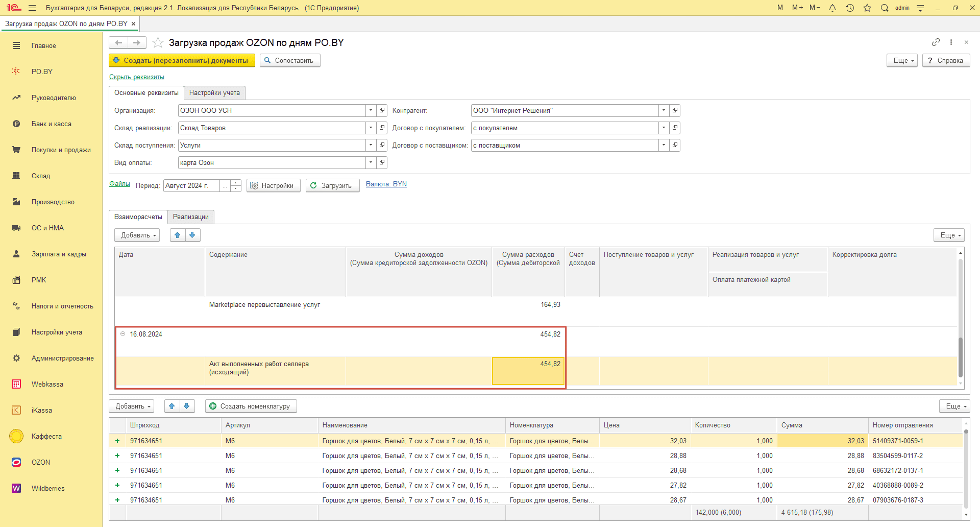980x527 pixels.
Task: Select the Взаиморасчеты tab
Action: 138,217
